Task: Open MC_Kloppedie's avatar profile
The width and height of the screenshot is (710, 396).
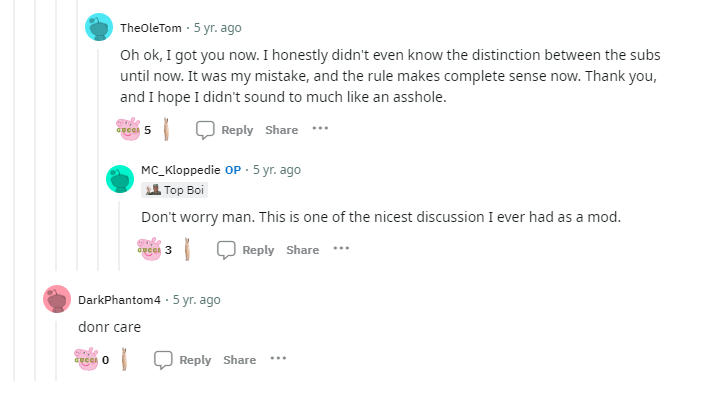Action: pyautogui.click(x=120, y=179)
